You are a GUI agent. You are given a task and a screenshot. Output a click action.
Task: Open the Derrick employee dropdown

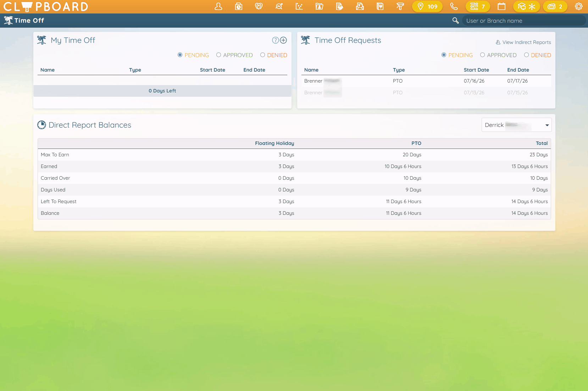click(516, 125)
